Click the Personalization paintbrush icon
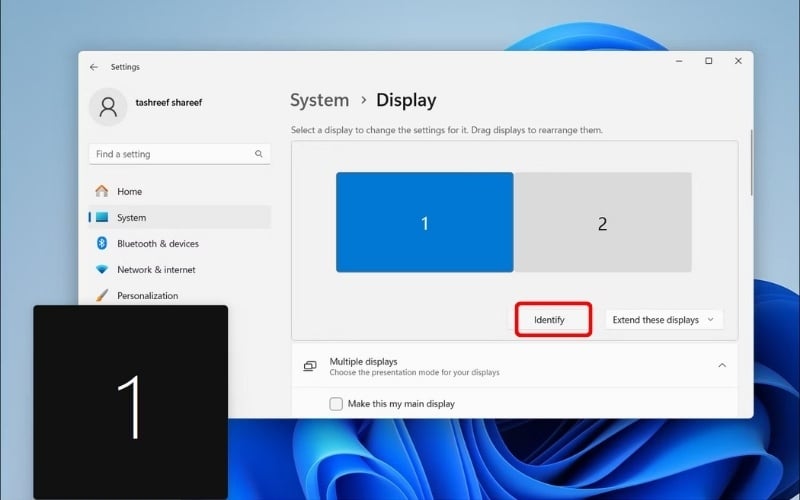800x500 pixels. (102, 295)
